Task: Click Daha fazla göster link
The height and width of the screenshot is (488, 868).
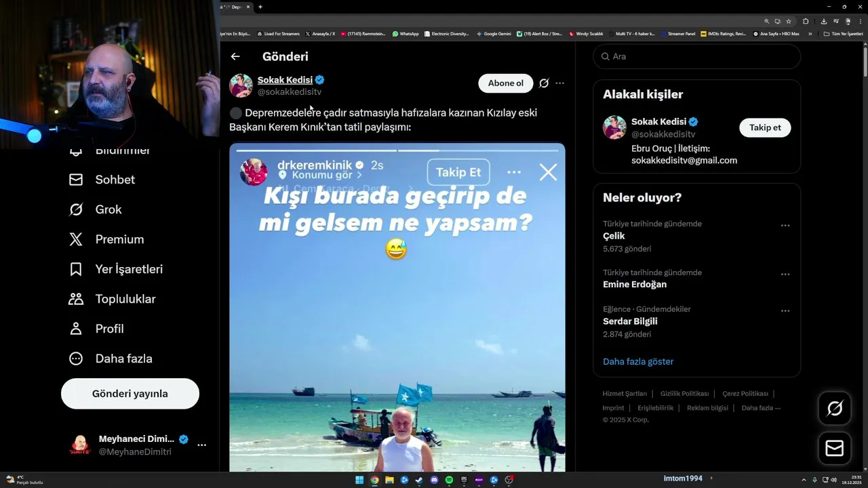Action: point(638,361)
